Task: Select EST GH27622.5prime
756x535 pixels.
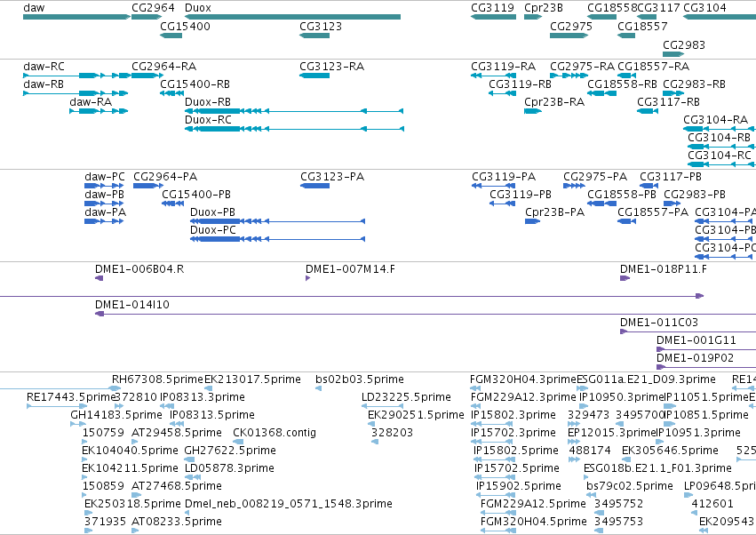Action: point(189,459)
